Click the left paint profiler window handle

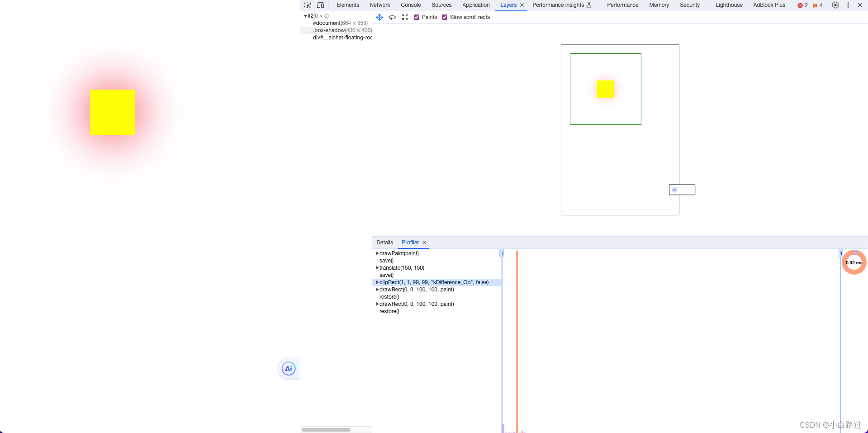click(x=502, y=253)
